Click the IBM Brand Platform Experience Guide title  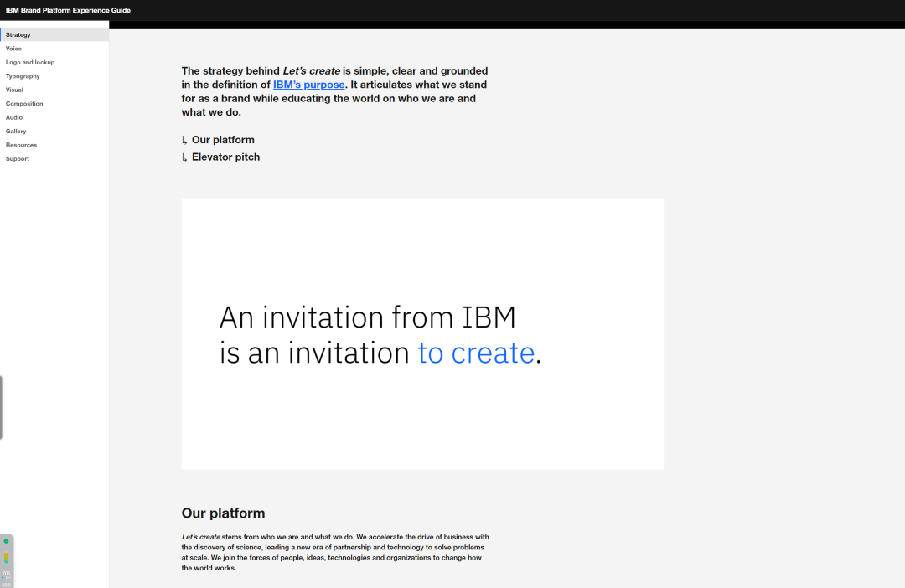pos(68,10)
